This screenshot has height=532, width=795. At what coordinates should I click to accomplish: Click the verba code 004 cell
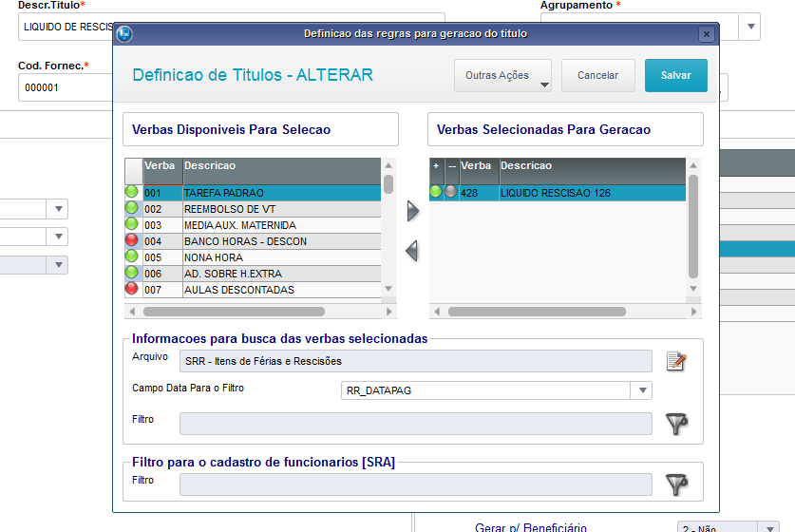(162, 241)
